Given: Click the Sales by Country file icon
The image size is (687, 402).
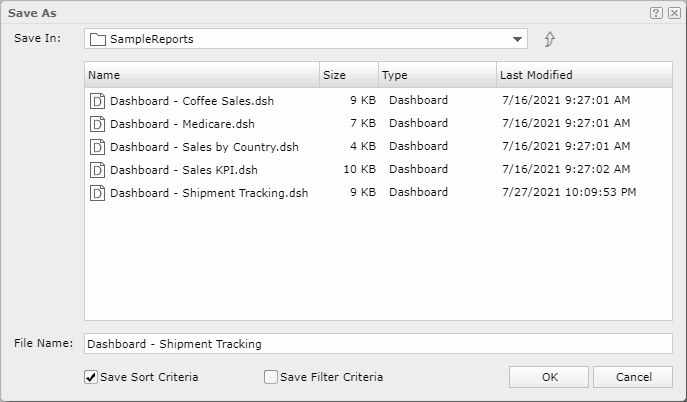Looking at the screenshot, I should (x=98, y=147).
